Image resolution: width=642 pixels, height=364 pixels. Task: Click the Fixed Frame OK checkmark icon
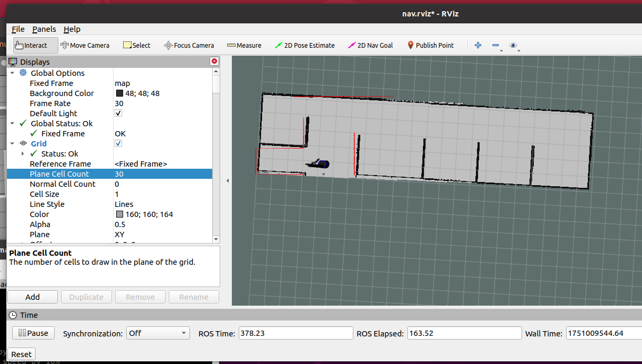tap(34, 133)
